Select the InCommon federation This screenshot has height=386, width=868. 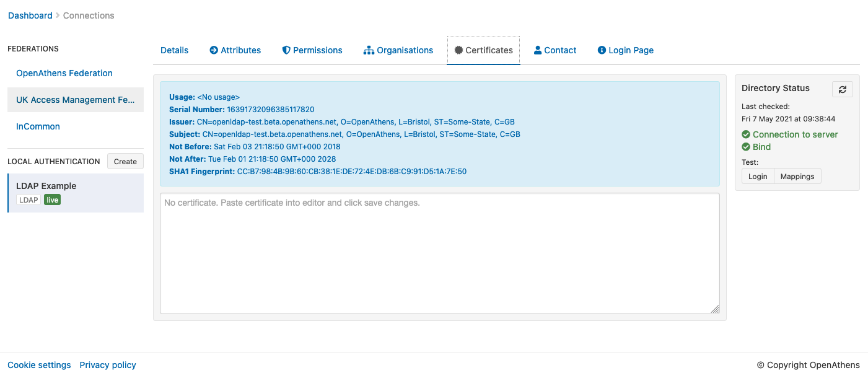click(38, 126)
